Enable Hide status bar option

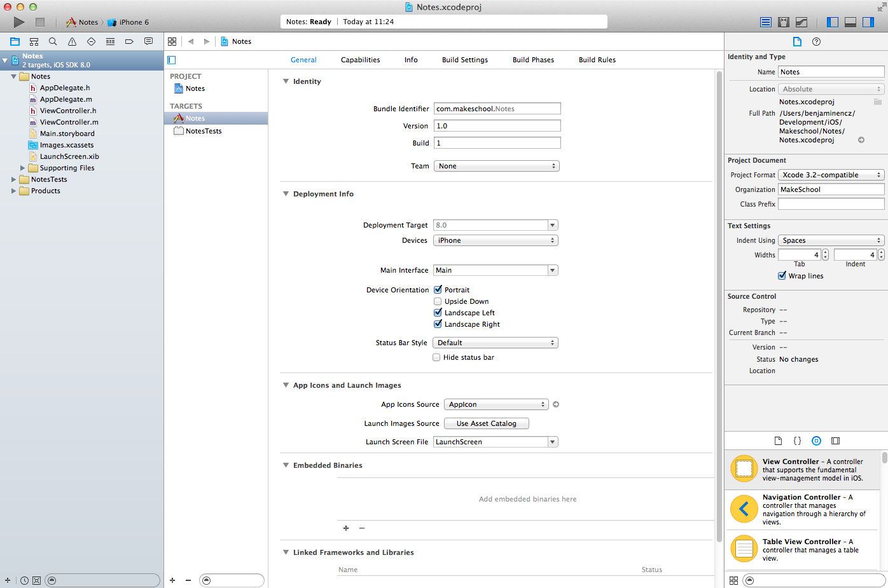point(436,357)
